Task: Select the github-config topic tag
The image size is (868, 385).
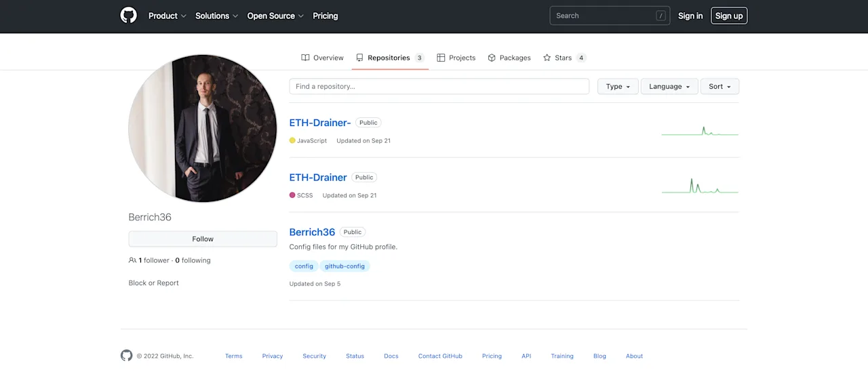Action: [x=344, y=266]
